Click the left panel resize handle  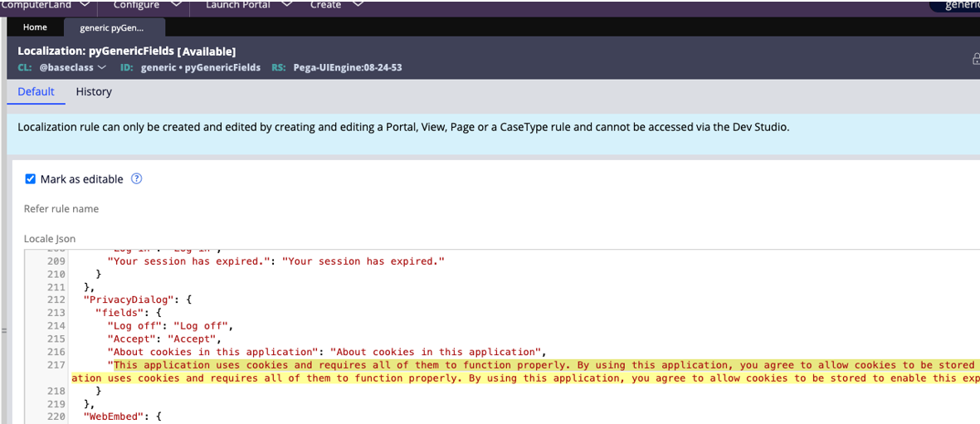coord(3,331)
